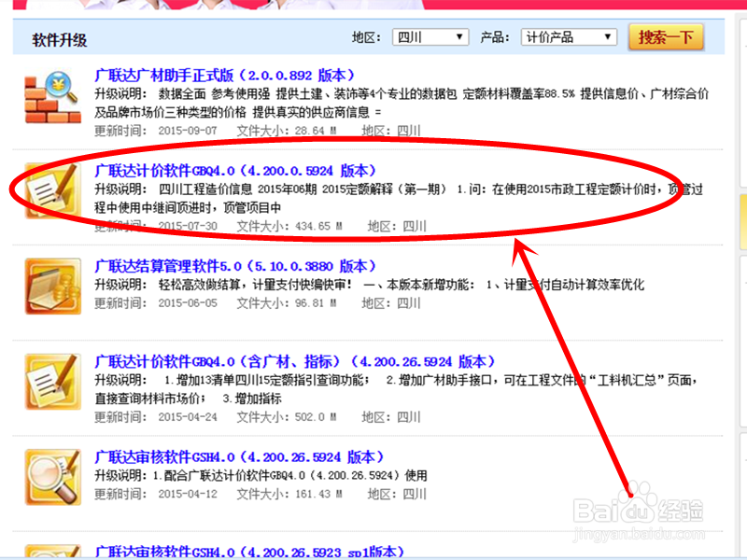This screenshot has width=747, height=560.
Task: Click the GBQ4.0 含广材、指标 notepad icon
Action: point(52,382)
